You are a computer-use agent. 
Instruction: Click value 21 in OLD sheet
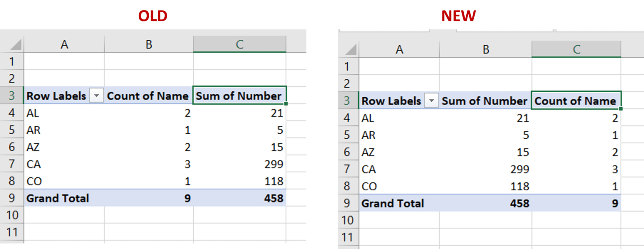(277, 113)
